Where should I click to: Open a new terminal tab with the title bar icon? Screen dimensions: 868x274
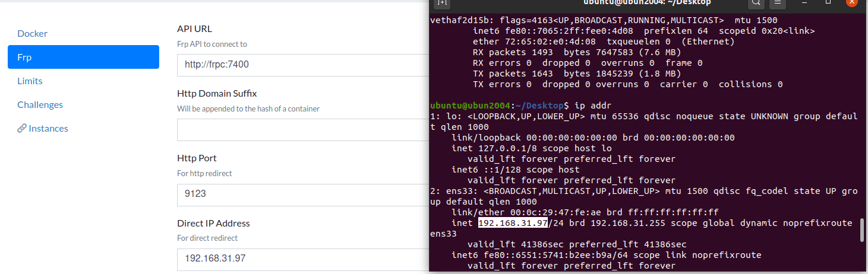(442, 3)
